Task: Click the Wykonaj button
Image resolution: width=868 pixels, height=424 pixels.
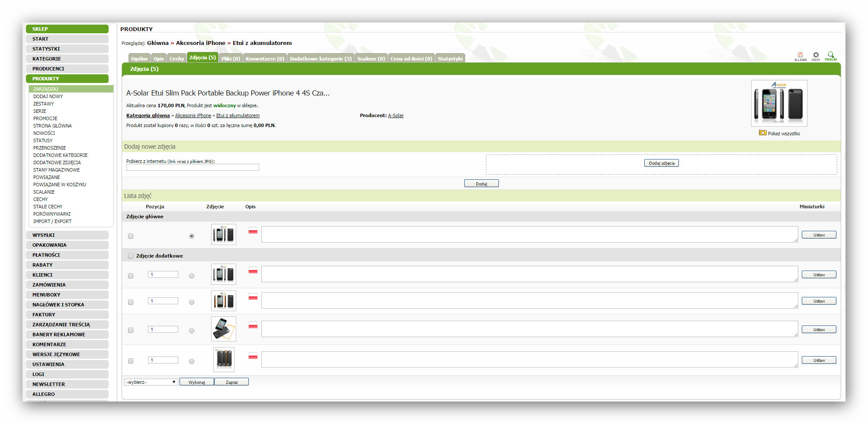Action: (x=197, y=382)
